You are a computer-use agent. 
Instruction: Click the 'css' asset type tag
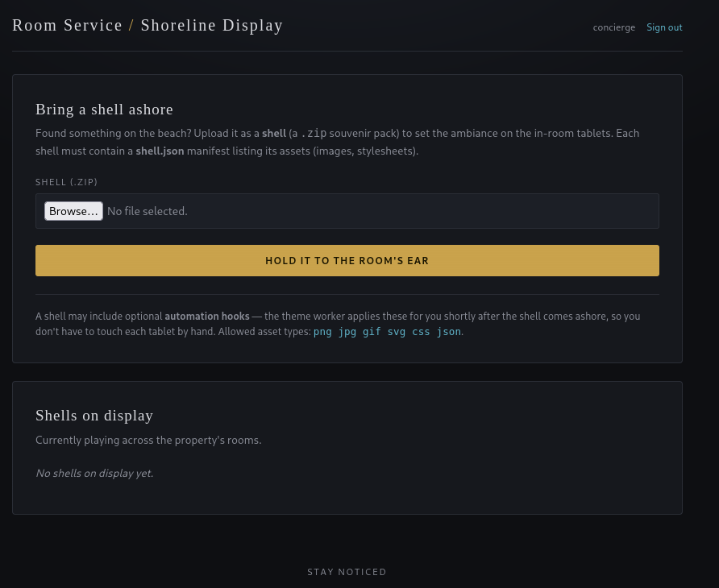(421, 332)
